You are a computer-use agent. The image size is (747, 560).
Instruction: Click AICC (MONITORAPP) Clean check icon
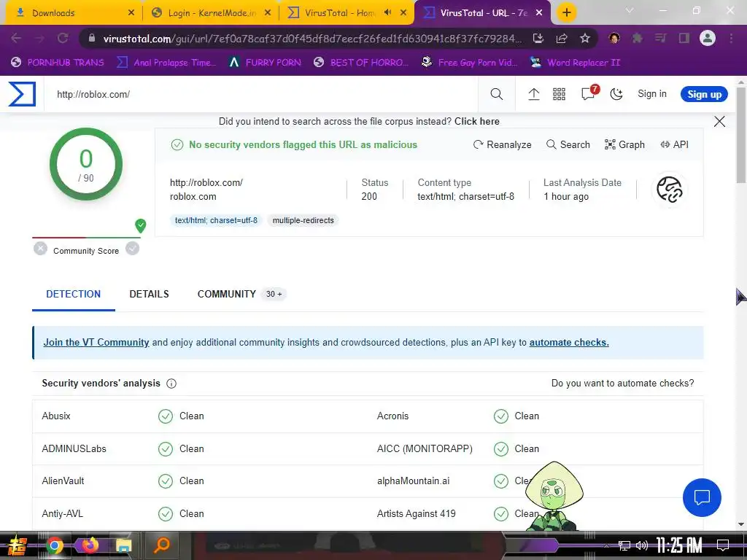[500, 449]
